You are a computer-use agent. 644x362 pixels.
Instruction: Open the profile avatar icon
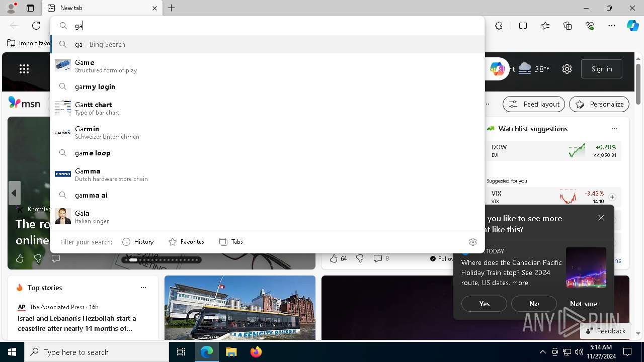[x=11, y=8]
